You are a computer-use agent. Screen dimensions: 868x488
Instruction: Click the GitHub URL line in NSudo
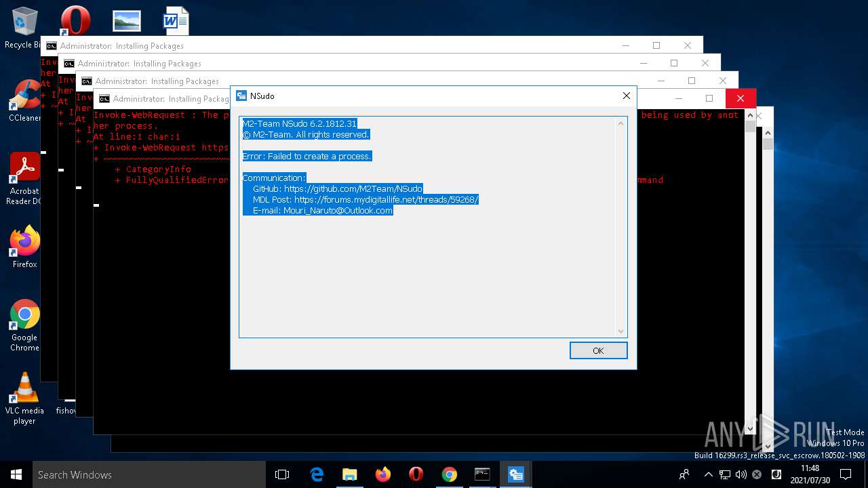[x=337, y=189]
